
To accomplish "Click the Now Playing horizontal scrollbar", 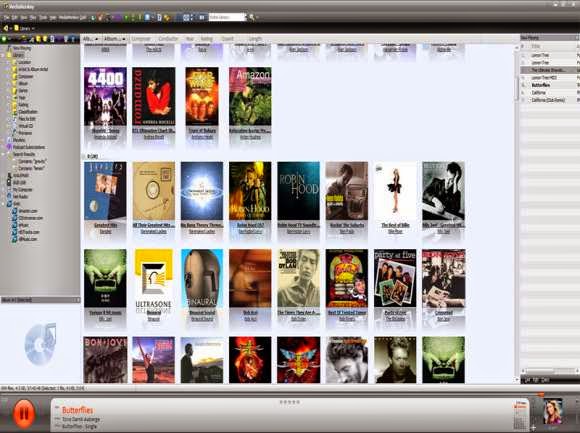I will [x=550, y=371].
